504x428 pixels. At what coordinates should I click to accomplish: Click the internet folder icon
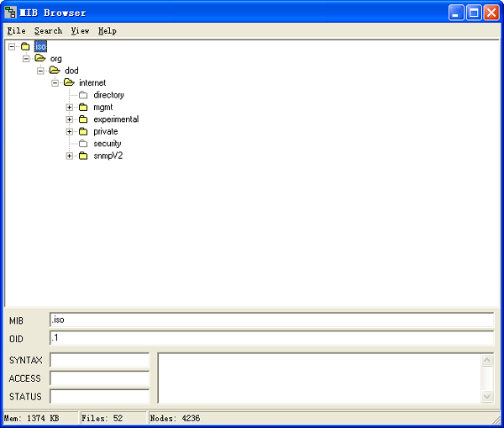coord(69,82)
